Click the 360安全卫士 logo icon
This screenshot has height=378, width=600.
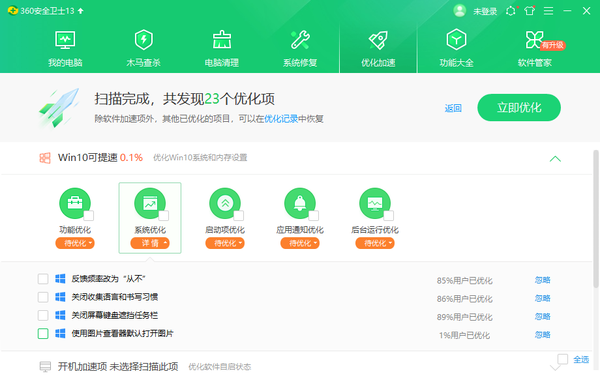point(13,11)
